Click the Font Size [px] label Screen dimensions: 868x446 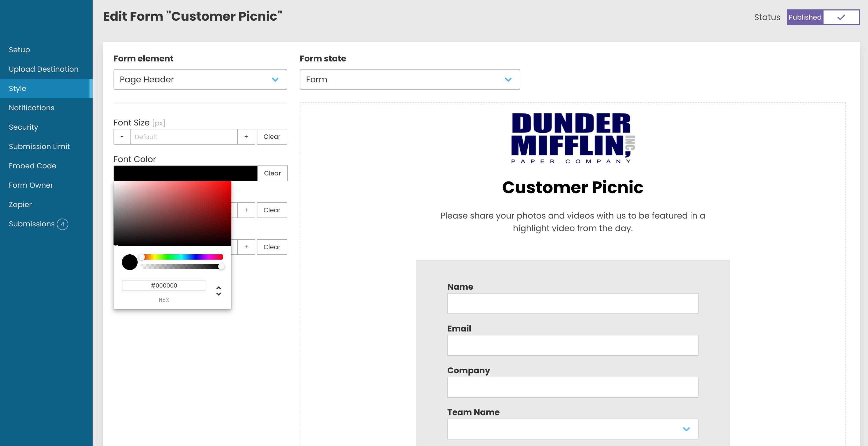139,123
